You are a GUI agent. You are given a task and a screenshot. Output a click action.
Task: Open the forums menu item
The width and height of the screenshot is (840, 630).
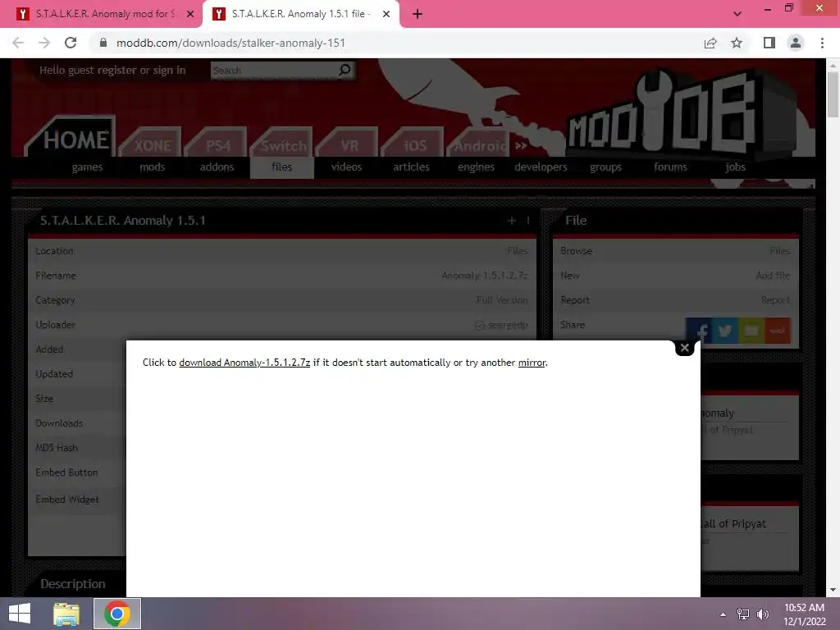671,167
